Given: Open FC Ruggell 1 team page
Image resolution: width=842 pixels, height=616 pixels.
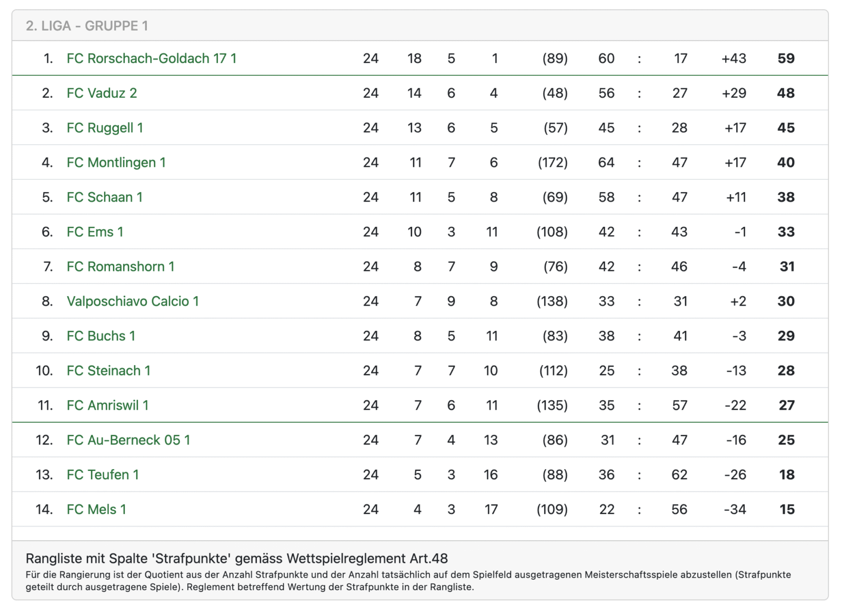Looking at the screenshot, I should 105,128.
